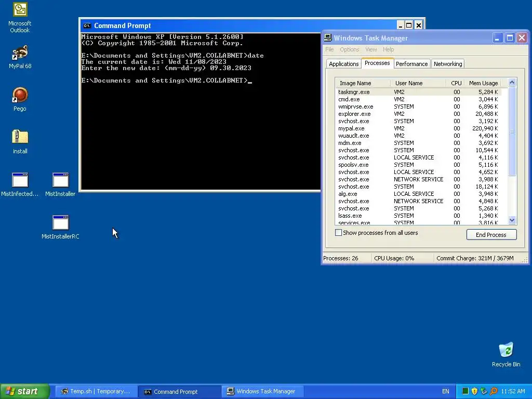Select the mdm.exe process row

418,143
